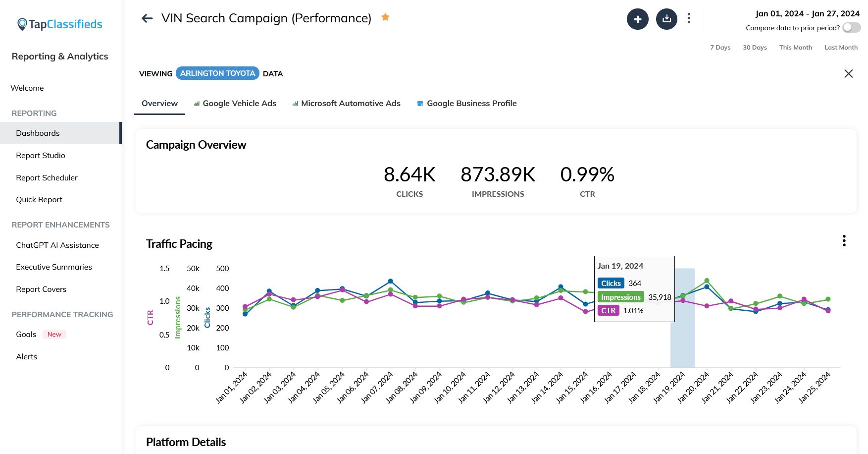868x454 pixels.
Task: Select the 7 Days range
Action: point(720,48)
